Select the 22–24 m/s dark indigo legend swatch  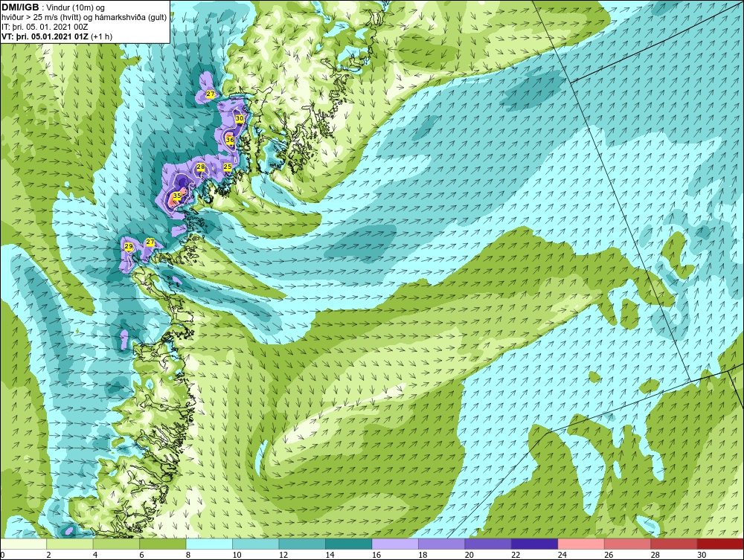(x=535, y=544)
